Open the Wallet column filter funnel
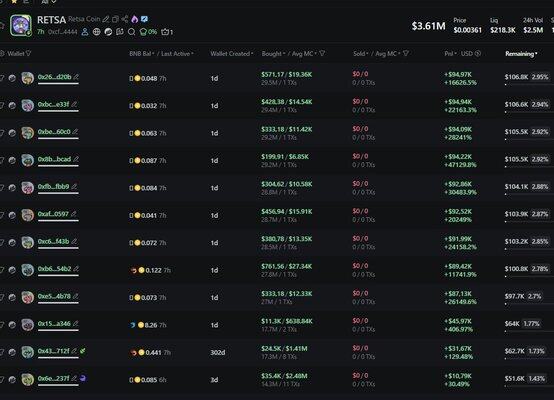554x400 pixels. coord(29,53)
